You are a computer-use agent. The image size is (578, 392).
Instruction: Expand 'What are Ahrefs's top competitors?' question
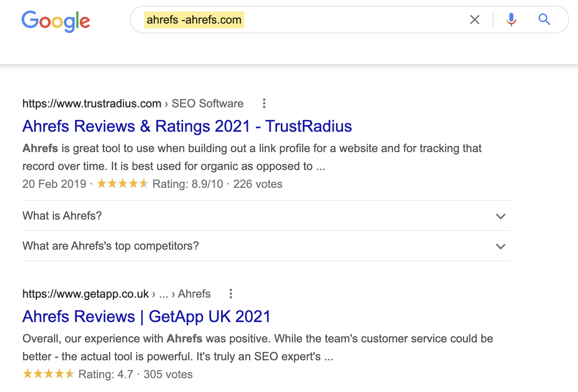pos(111,246)
